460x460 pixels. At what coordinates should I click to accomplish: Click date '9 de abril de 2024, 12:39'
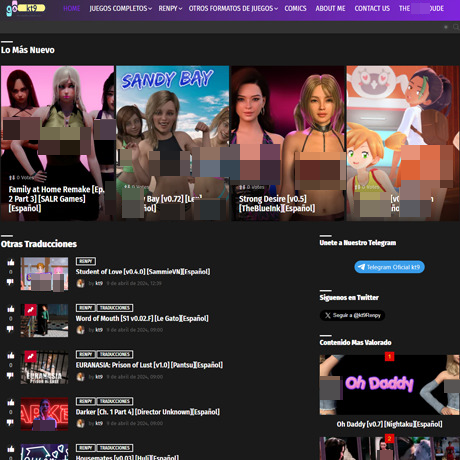pyautogui.click(x=134, y=283)
